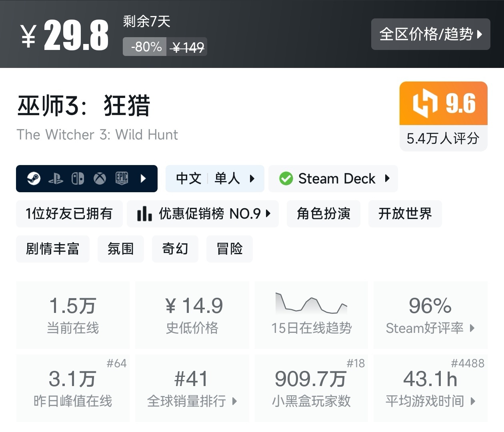Image resolution: width=504 pixels, height=432 pixels.
Task: Tap the 3.1万 昨日峰值在线 card
Action: tap(73, 388)
